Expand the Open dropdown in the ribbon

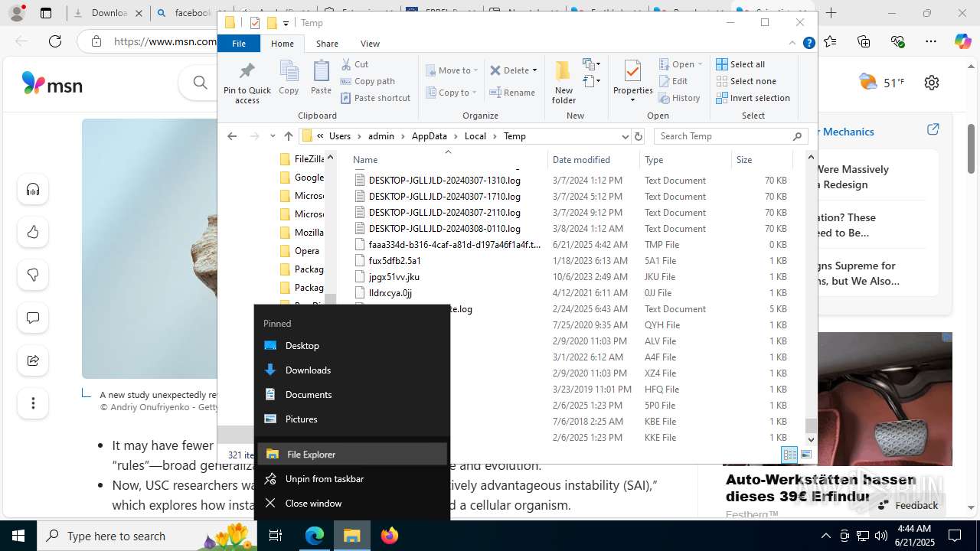coord(699,64)
